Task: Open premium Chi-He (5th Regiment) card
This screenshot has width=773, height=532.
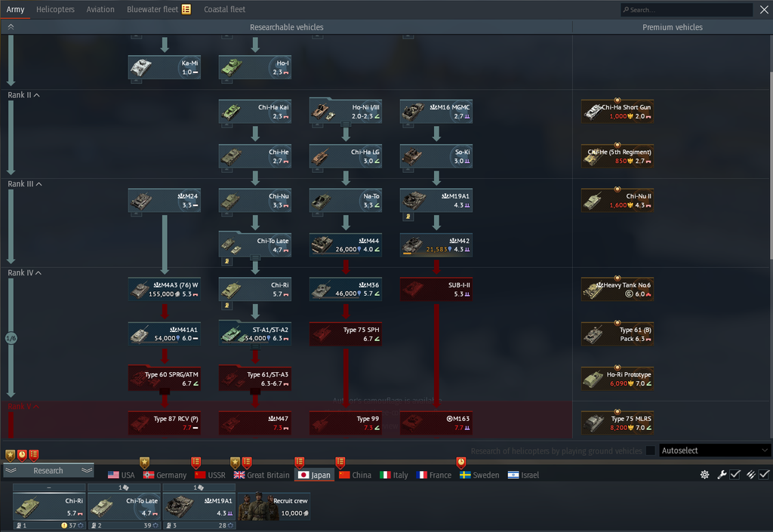Action: click(617, 156)
